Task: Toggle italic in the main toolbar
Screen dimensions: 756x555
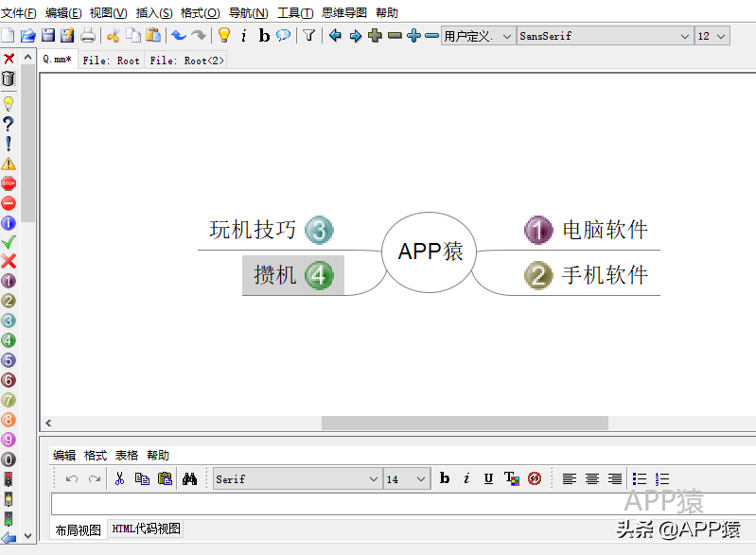Action: click(244, 36)
